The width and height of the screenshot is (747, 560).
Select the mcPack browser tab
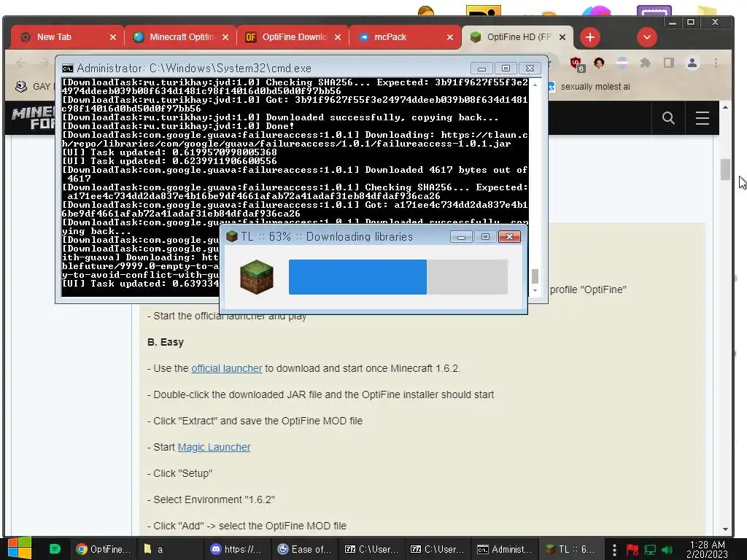coord(405,37)
